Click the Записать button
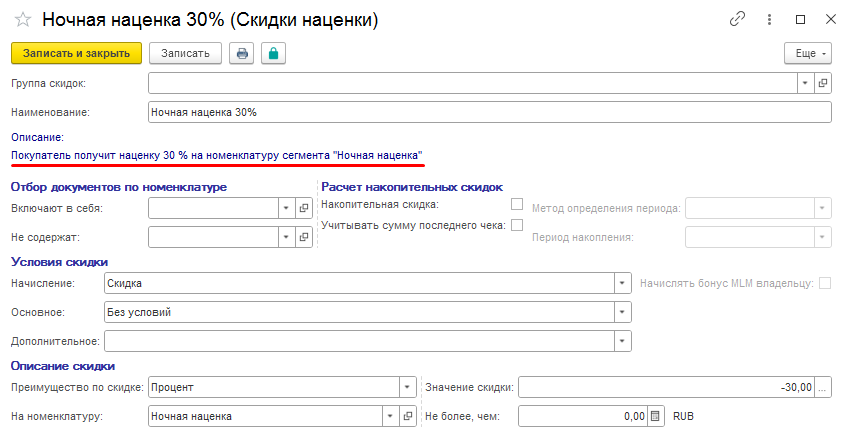The image size is (844, 433). point(185,53)
